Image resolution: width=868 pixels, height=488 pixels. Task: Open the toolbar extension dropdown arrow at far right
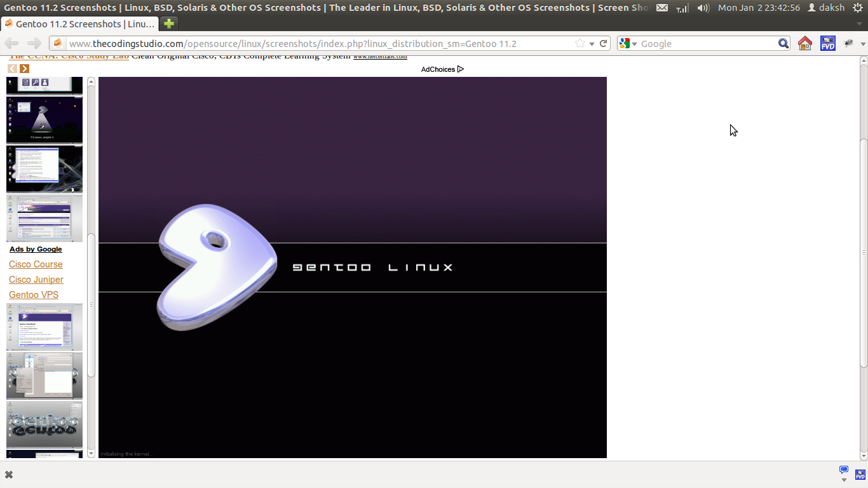pyautogui.click(x=862, y=44)
